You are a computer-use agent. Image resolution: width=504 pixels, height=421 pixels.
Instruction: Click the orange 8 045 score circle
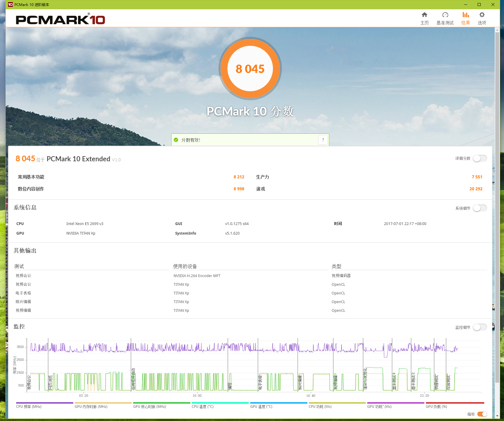pos(250,69)
